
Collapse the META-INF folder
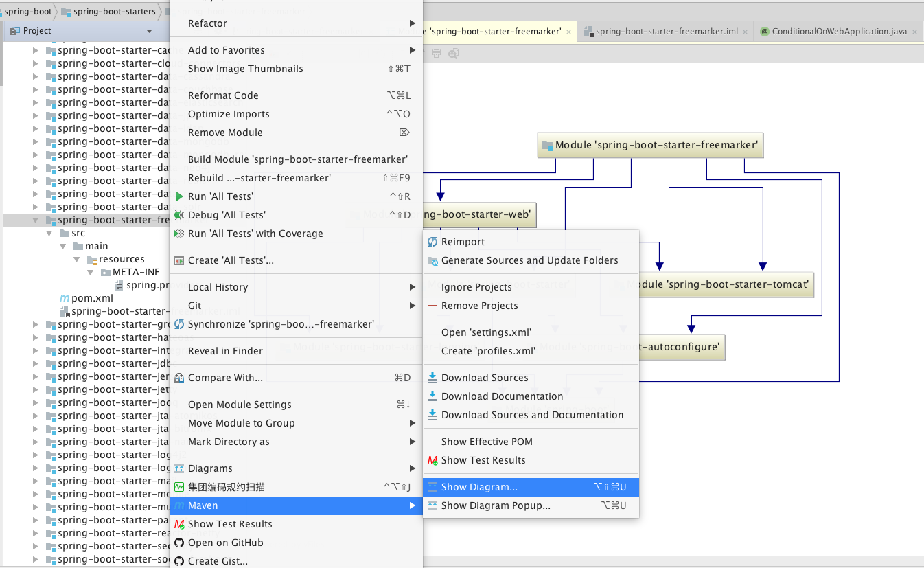(90, 272)
